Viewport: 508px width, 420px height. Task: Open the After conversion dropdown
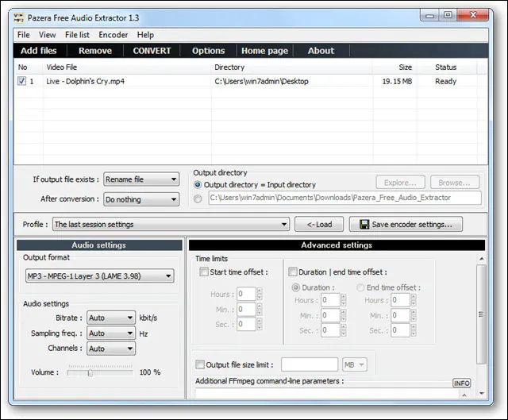click(141, 199)
